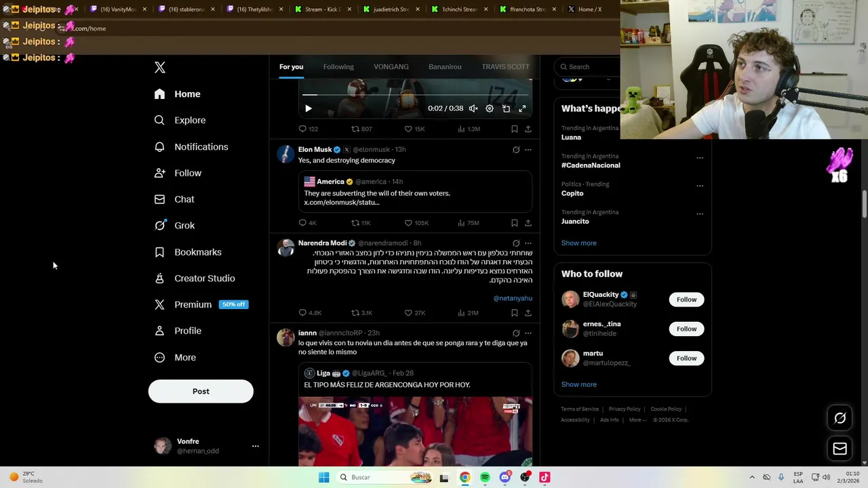Open the x.com/elonmusk/statu… link
The height and width of the screenshot is (488, 868).
(341, 203)
